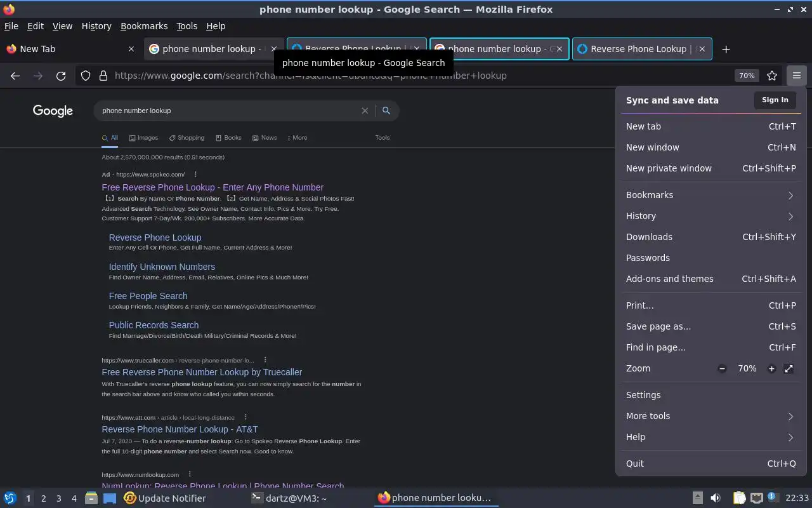Open search Tools options
812x508 pixels.
click(x=383, y=138)
